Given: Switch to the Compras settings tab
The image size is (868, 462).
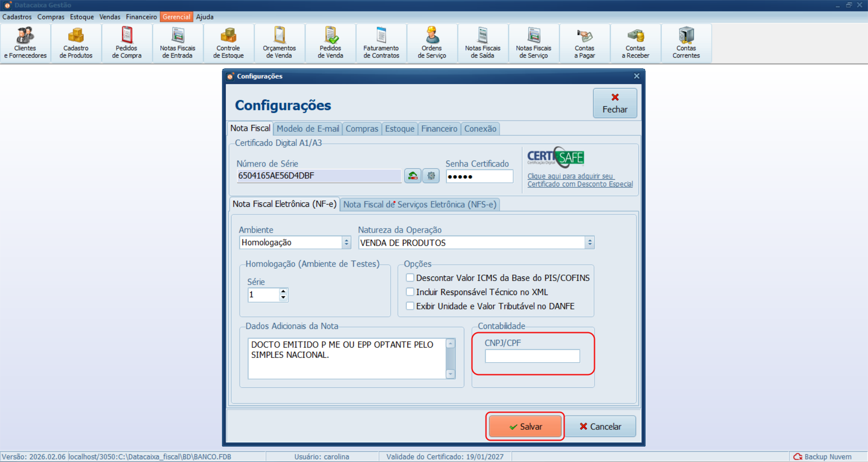Looking at the screenshot, I should coord(362,129).
